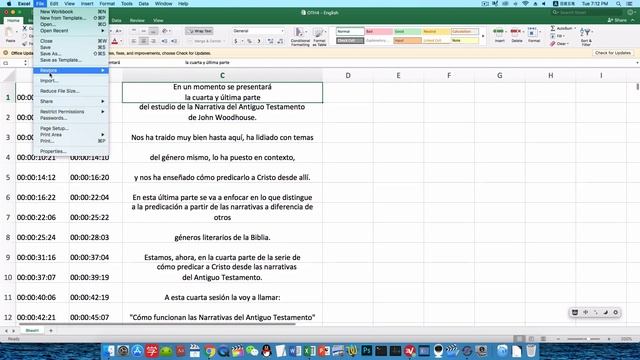
Task: Open Sort & Filter button
Action: [x=586, y=36]
